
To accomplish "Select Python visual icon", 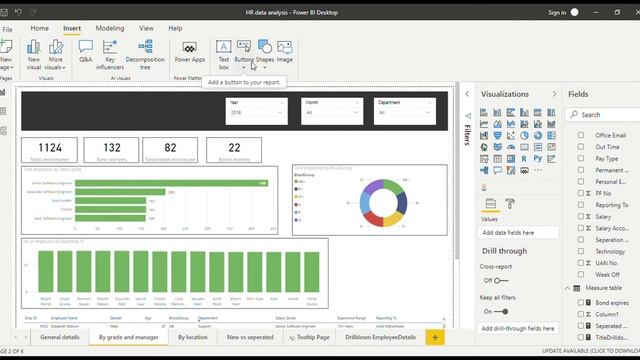I will (538, 159).
